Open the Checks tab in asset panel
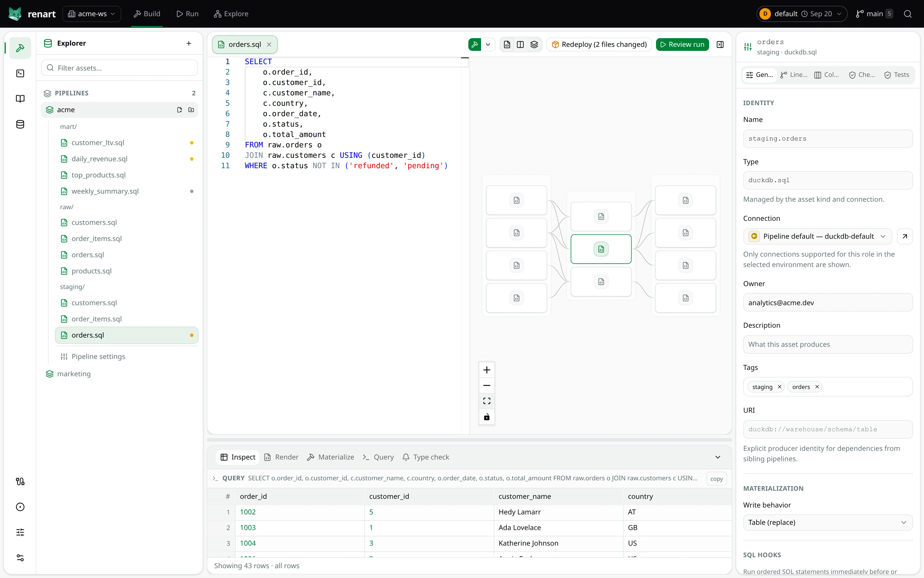This screenshot has height=578, width=924. click(862, 75)
